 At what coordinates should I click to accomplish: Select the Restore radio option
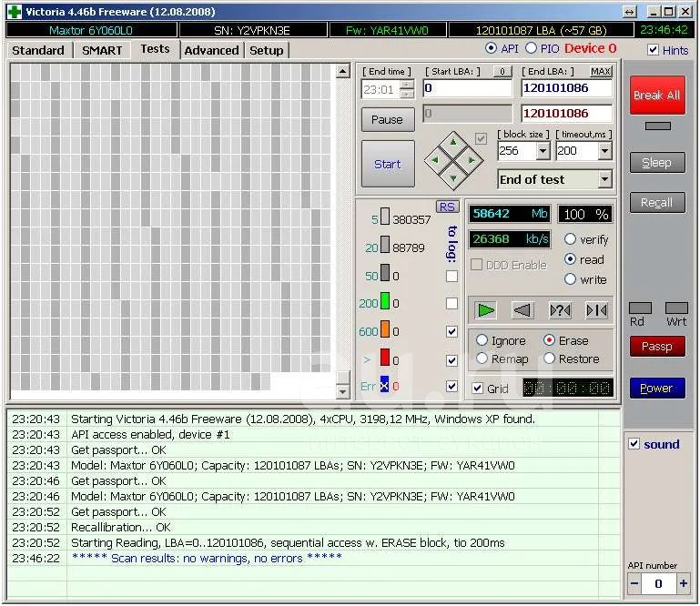[x=549, y=359]
